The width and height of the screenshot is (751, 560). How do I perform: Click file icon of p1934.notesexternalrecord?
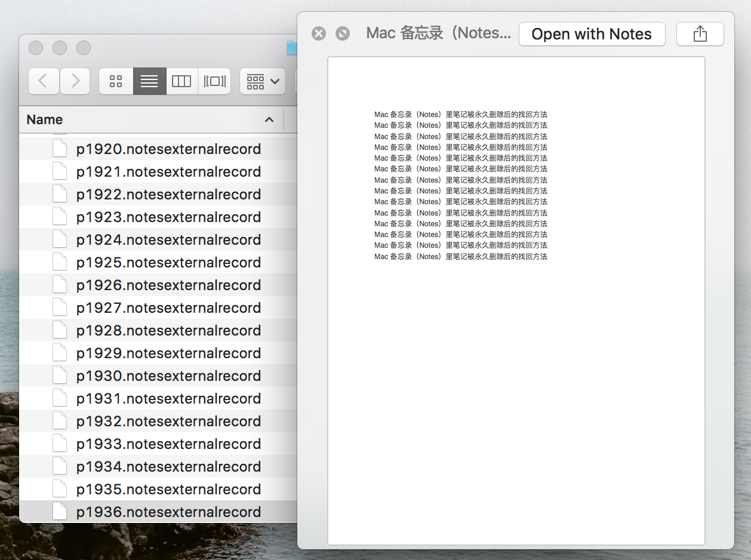[x=60, y=466]
